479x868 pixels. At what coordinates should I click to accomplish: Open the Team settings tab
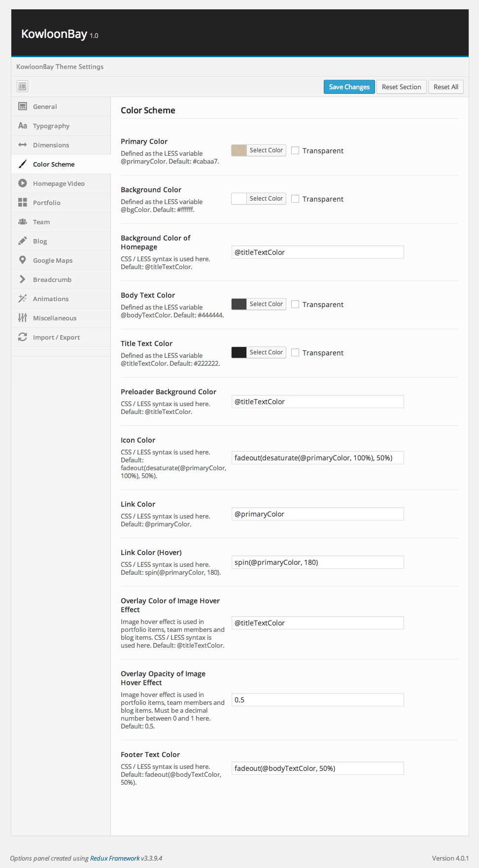pos(41,222)
